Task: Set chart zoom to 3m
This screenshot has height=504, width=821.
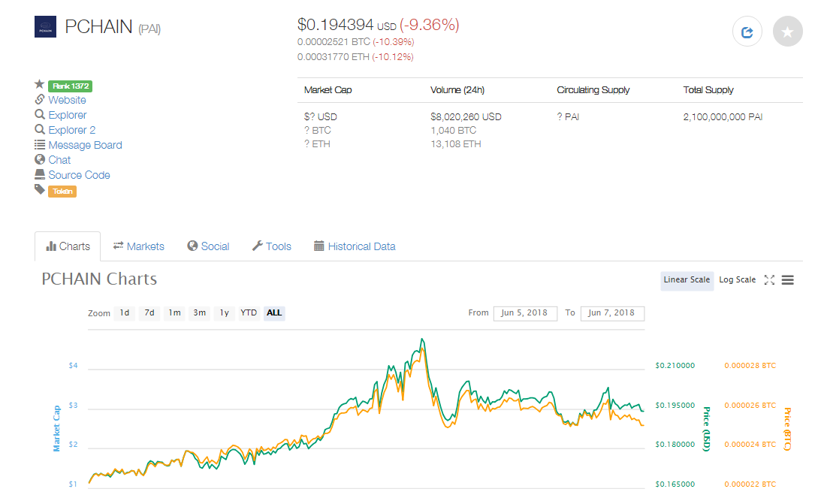Action: point(200,313)
